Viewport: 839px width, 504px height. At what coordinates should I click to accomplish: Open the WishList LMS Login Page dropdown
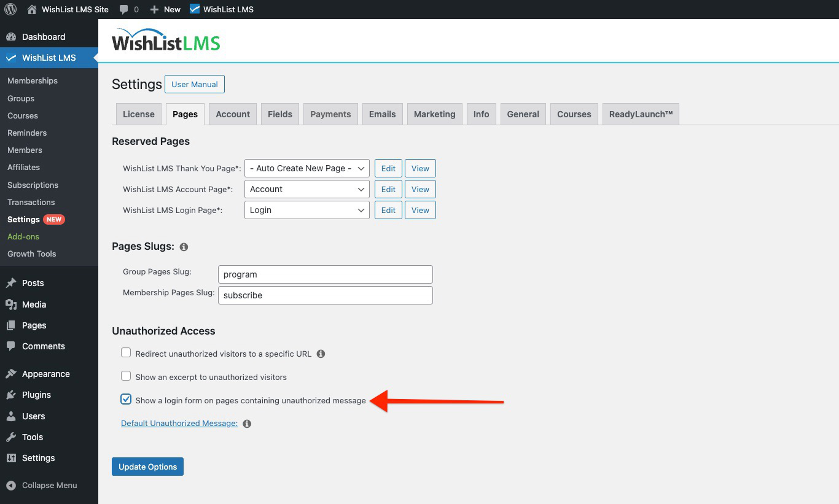coord(306,210)
